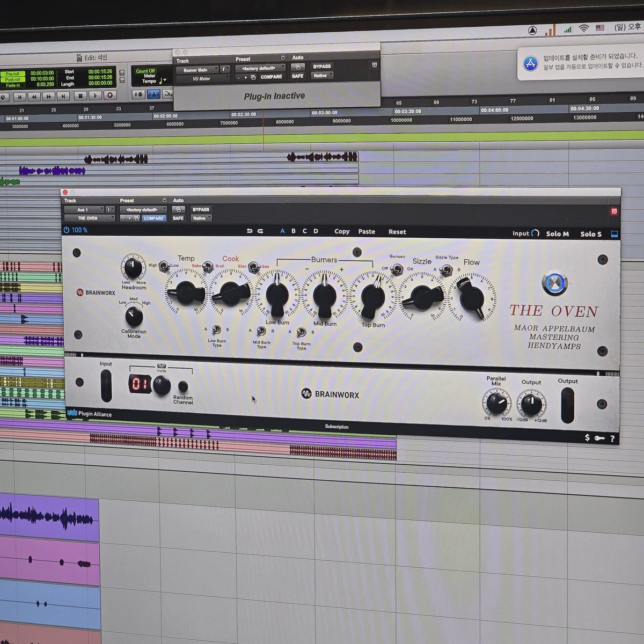The height and width of the screenshot is (644, 644).
Task: Open the Native dropdown in The Oven header
Action: point(201,218)
